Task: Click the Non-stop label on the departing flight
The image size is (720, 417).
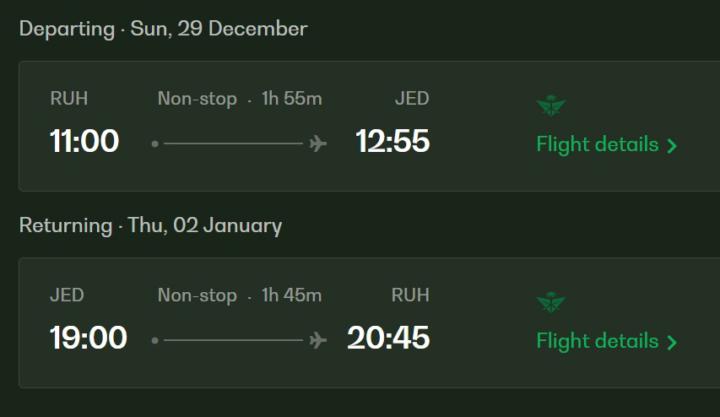Action: [197, 99]
